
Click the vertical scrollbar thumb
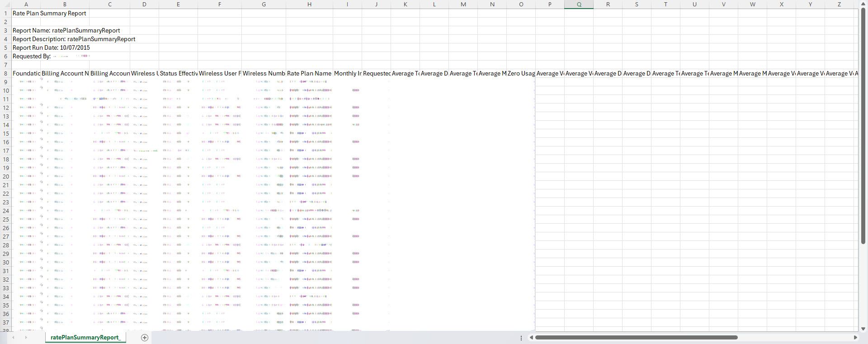(863, 126)
